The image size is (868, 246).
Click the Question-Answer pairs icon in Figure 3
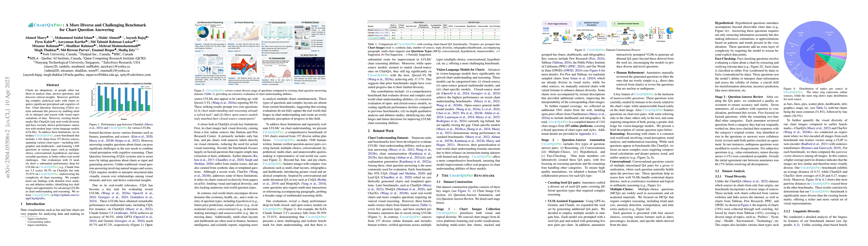pos(602,37)
